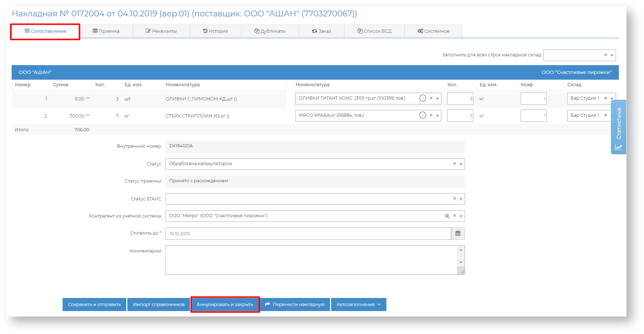Image resolution: width=644 pixels, height=334 pixels.
Task: Open calendar picker for Оплатить до
Action: pos(458,234)
